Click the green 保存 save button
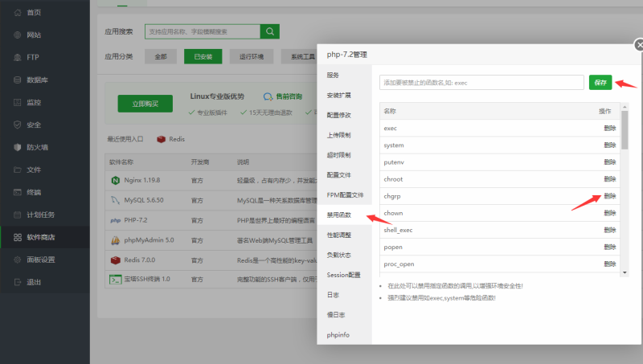This screenshot has width=643, height=364. 600,83
